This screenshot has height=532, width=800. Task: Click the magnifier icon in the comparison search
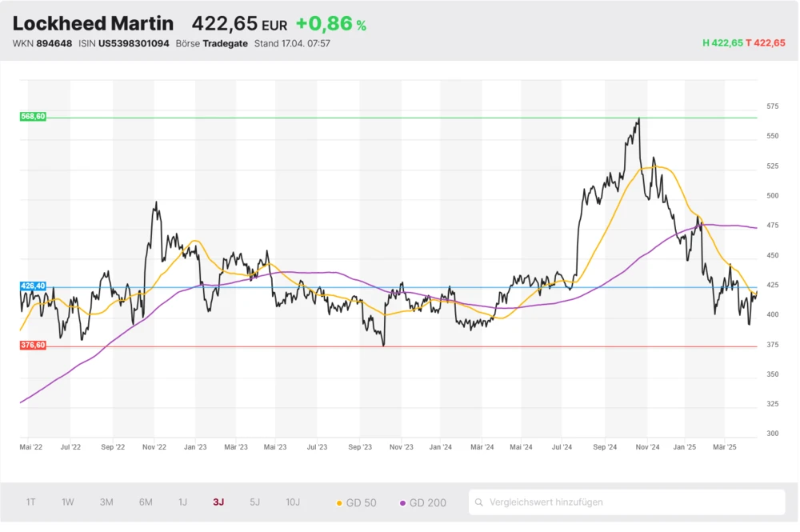(x=481, y=502)
